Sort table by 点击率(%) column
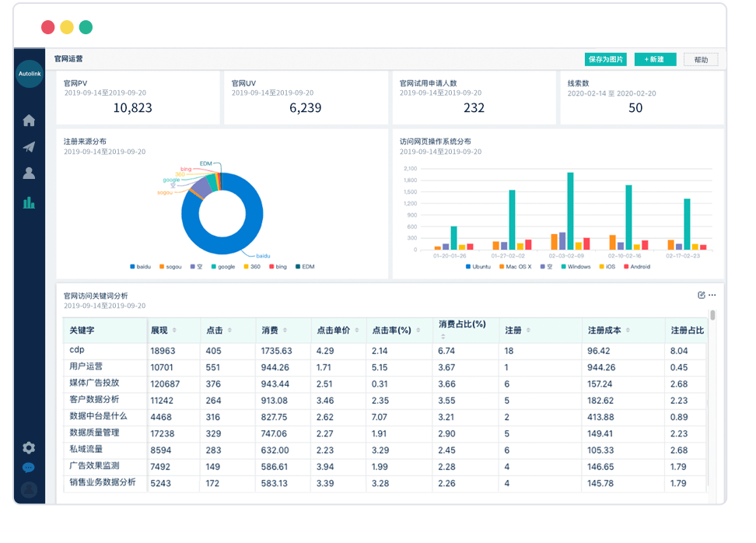The height and width of the screenshot is (543, 756). click(x=418, y=331)
